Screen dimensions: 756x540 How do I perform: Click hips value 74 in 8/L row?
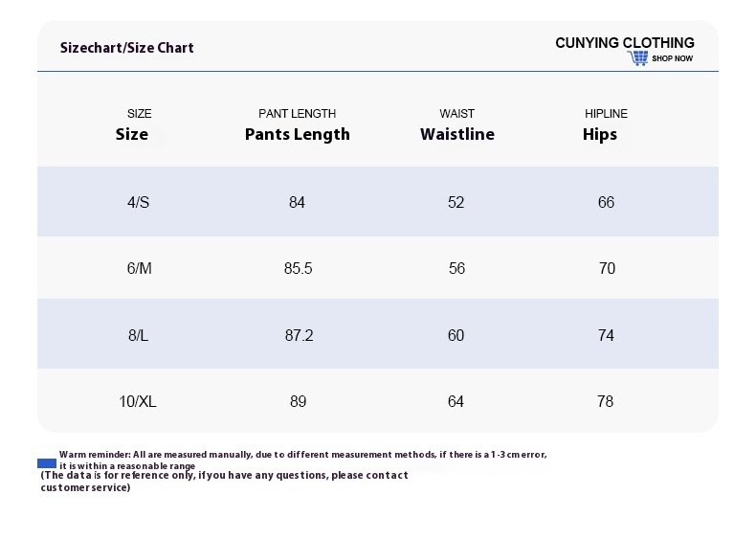pyautogui.click(x=606, y=335)
